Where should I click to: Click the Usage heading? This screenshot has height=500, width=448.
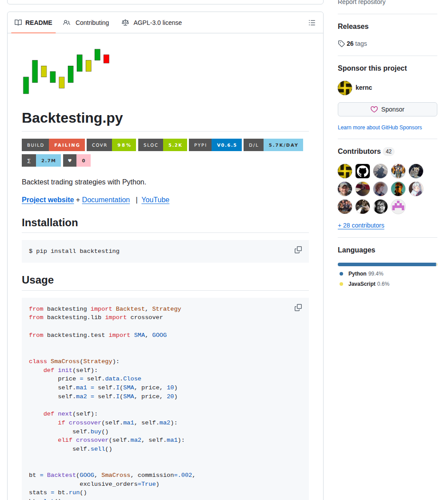coord(38,280)
